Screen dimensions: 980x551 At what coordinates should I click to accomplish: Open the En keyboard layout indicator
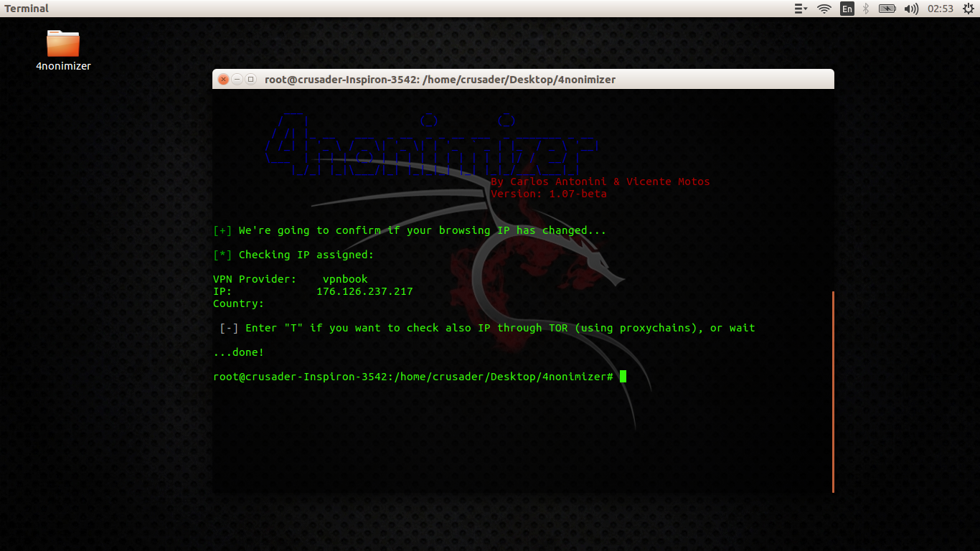[847, 9]
